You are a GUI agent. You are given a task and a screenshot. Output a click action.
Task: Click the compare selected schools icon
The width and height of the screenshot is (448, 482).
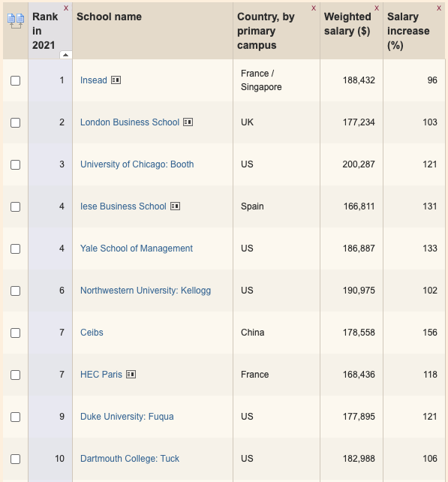(x=16, y=21)
